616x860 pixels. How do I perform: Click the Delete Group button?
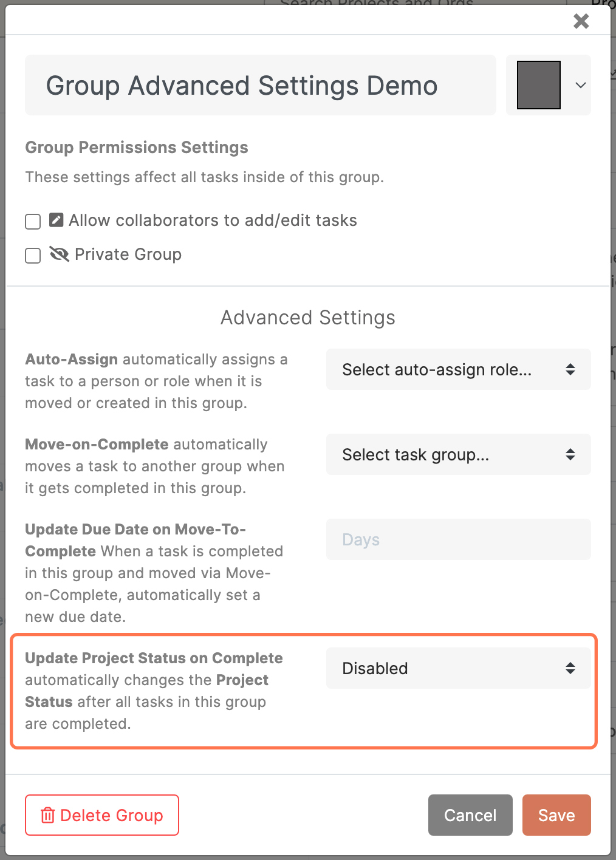point(102,815)
